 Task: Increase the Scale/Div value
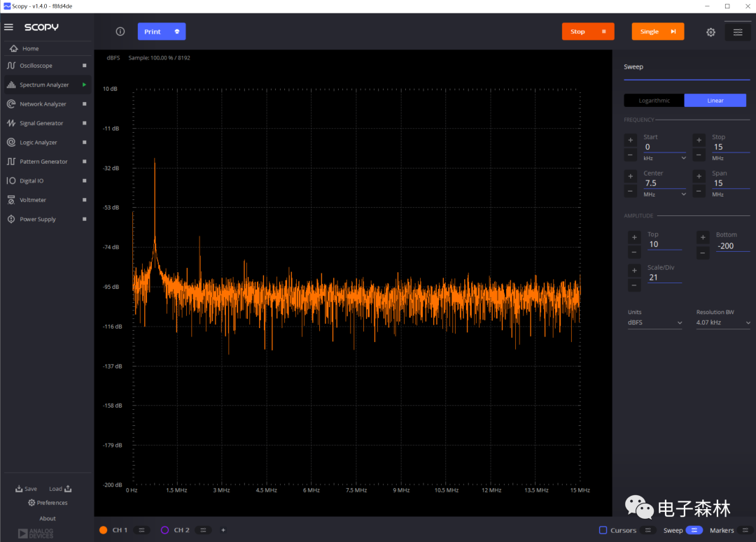tap(634, 271)
